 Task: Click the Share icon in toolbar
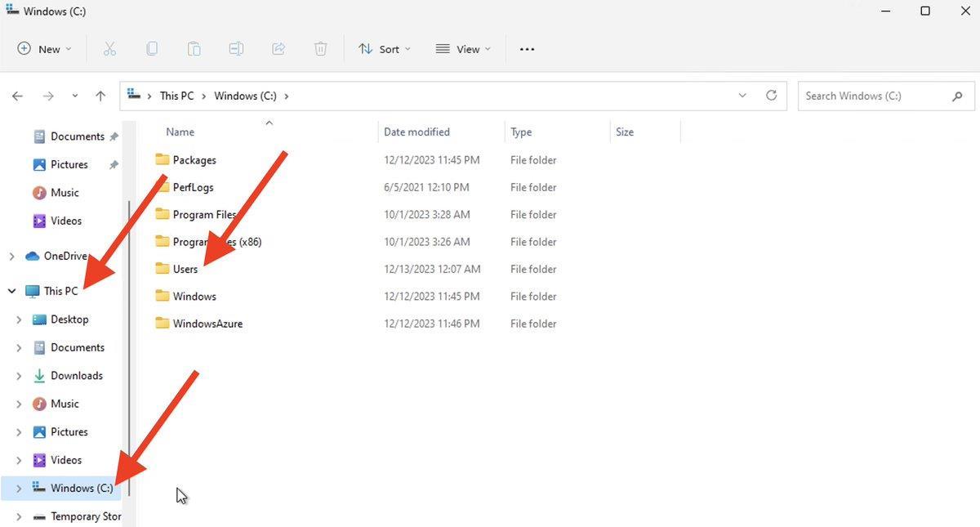point(278,49)
